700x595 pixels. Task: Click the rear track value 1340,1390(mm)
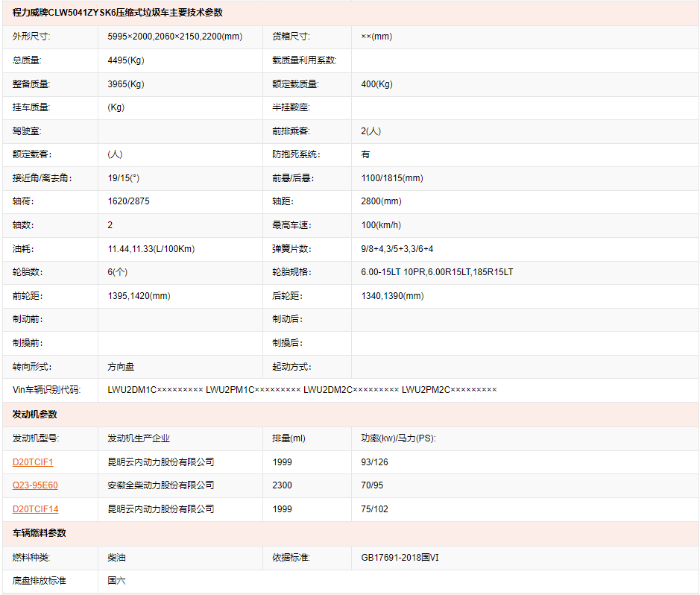392,296
